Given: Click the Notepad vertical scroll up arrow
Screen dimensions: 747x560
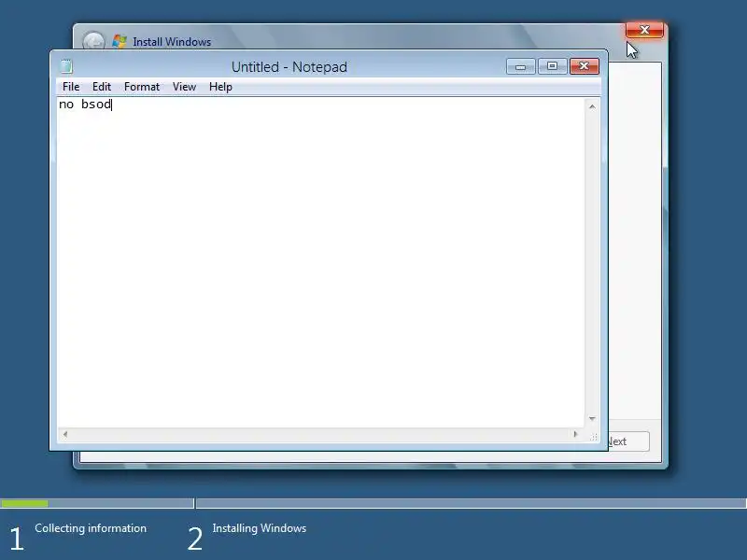Looking at the screenshot, I should coord(592,106).
